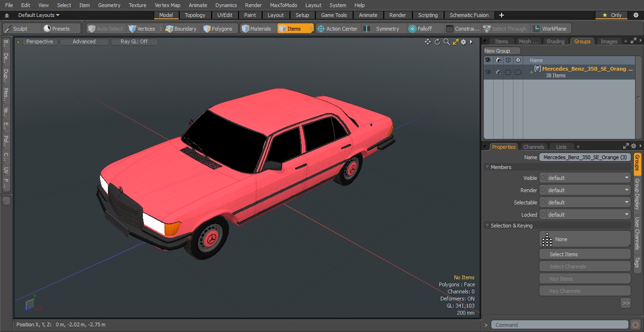Open the Selectable dropdown
This screenshot has width=644, height=332.
[585, 202]
